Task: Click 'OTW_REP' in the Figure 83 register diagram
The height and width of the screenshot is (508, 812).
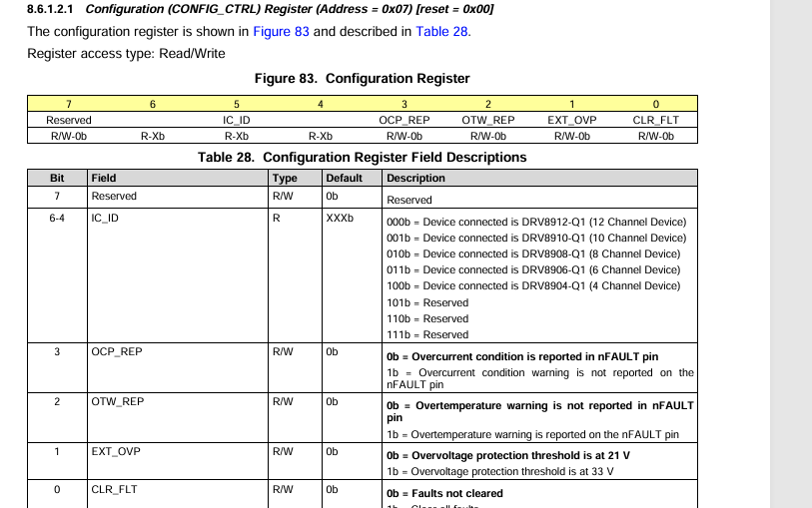Action: (x=488, y=120)
